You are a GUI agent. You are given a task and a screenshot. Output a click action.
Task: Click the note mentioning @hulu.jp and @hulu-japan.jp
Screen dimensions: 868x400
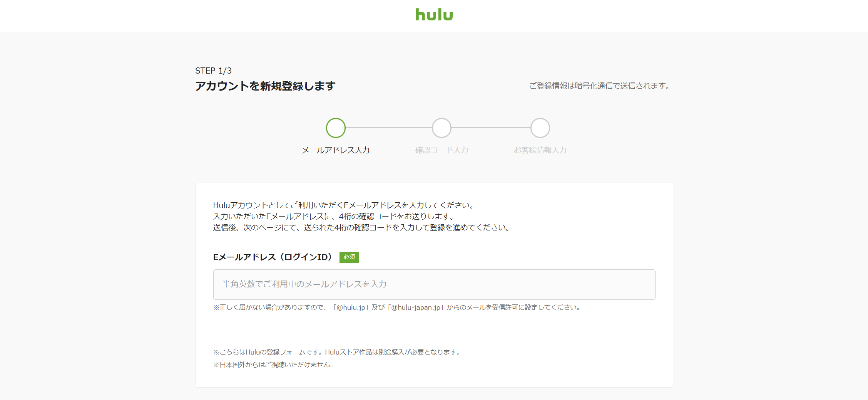(398, 307)
